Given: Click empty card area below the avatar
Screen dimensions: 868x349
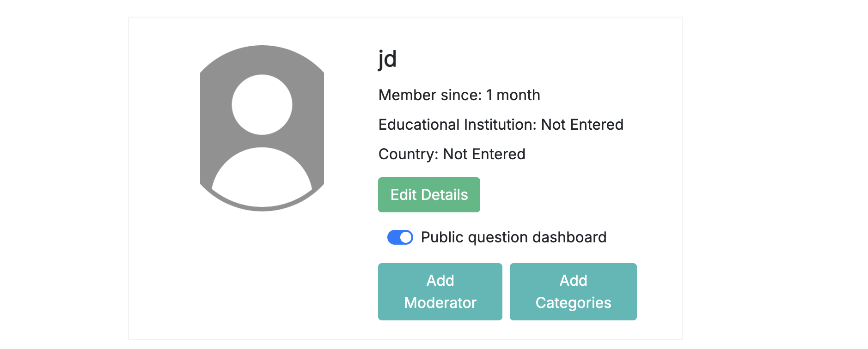Looking at the screenshot, I should point(262,277).
